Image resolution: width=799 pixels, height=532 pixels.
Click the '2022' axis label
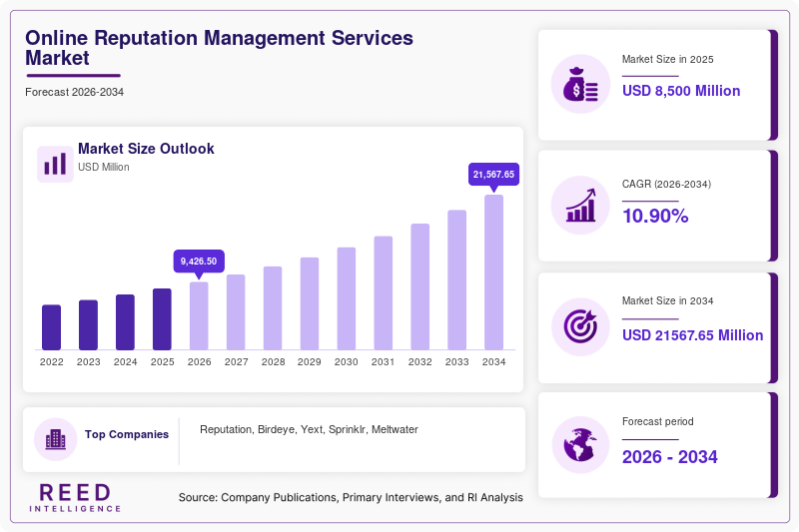pos(52,362)
